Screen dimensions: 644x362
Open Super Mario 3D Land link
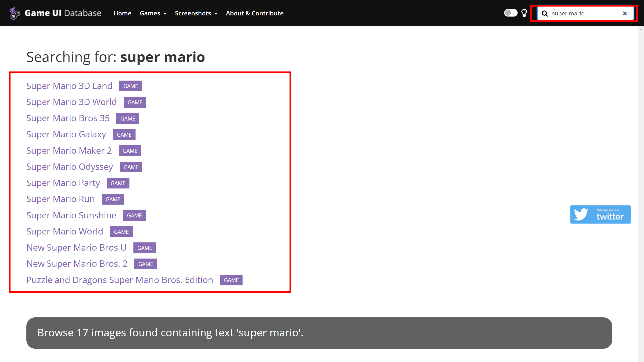[69, 86]
